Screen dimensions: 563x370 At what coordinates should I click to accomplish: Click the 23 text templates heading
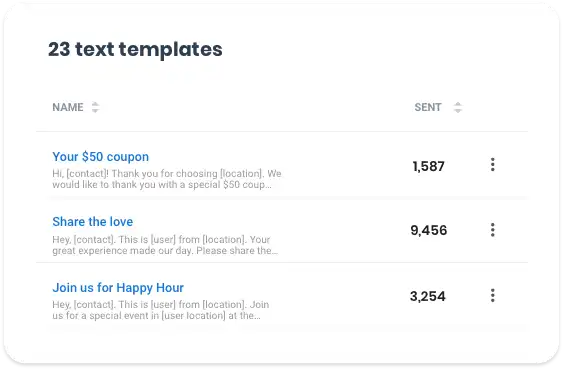coord(135,50)
